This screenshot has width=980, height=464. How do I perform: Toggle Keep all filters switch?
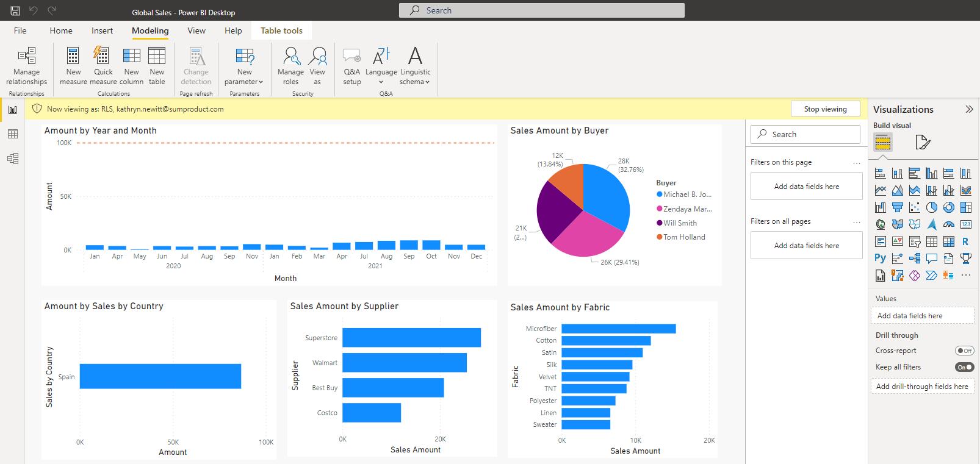[x=964, y=367]
